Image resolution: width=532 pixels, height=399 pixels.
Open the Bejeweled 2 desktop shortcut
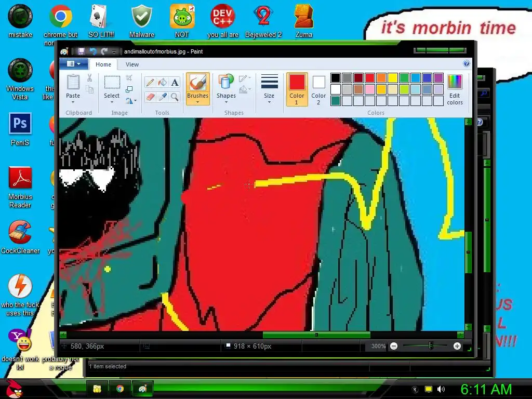263,20
